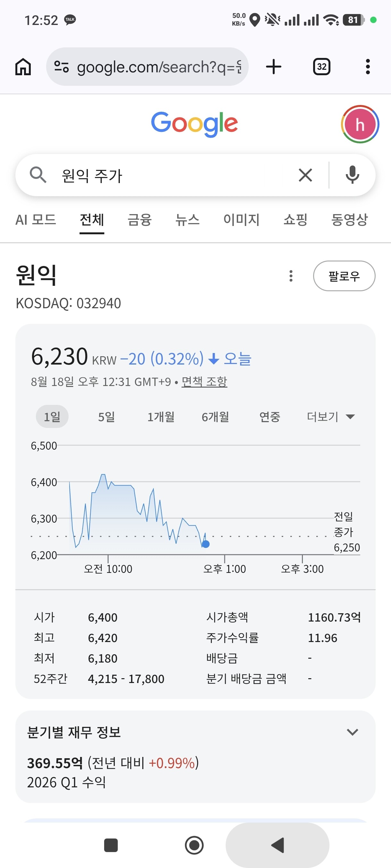Tap the current price marker on chart
This screenshot has height=868, width=391.
[x=205, y=544]
